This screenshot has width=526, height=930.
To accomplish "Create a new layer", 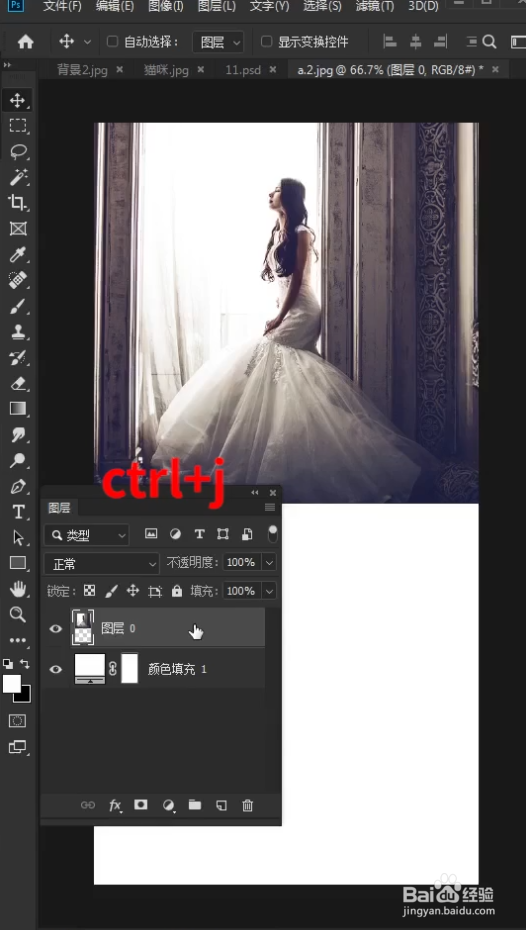I will click(221, 805).
